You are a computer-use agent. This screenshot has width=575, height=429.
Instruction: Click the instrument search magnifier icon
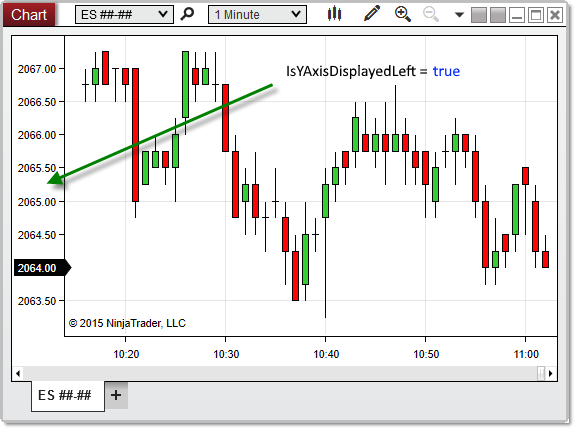coord(187,14)
